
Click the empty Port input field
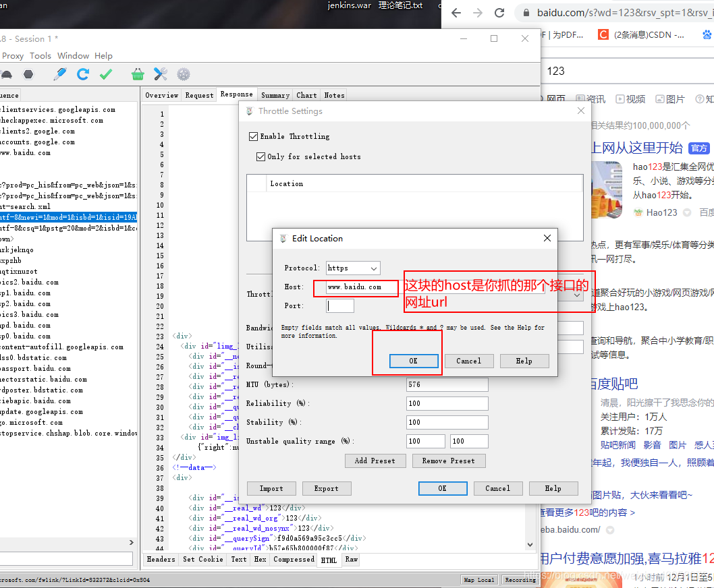[x=340, y=306]
